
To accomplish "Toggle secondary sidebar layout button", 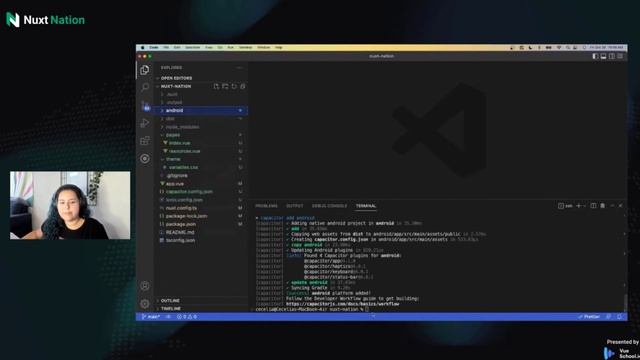I will click(612, 56).
